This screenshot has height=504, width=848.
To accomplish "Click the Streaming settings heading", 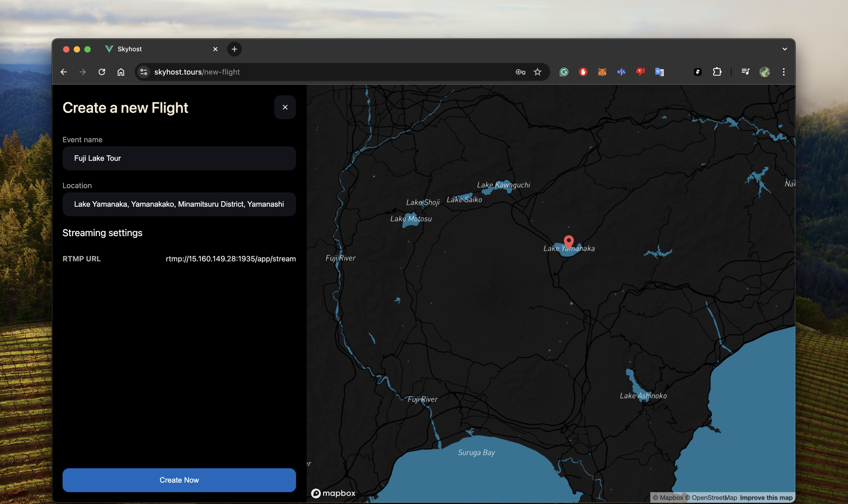I will click(x=102, y=233).
